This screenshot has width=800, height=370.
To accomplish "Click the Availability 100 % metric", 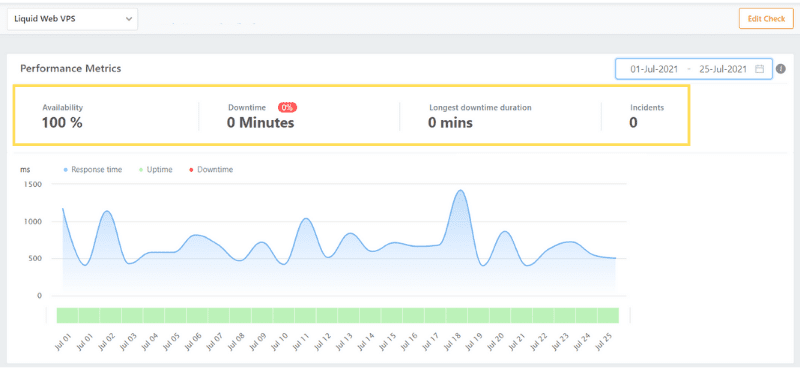I will (x=62, y=116).
